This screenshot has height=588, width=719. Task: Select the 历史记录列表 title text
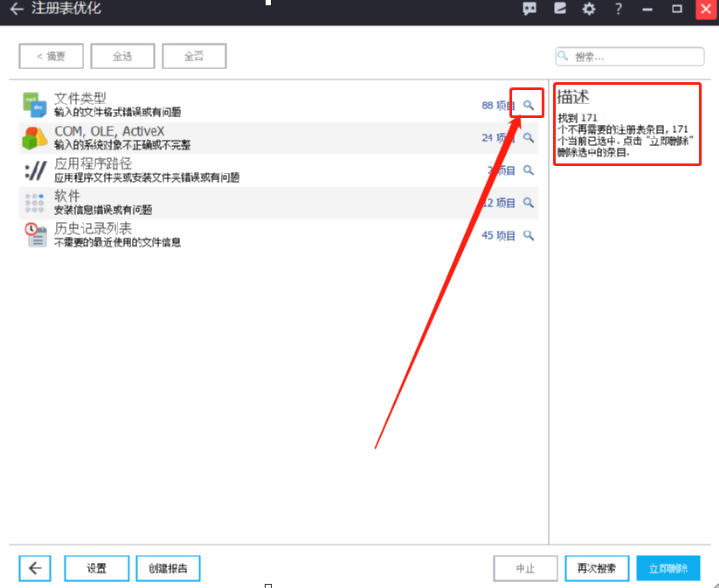(x=93, y=228)
